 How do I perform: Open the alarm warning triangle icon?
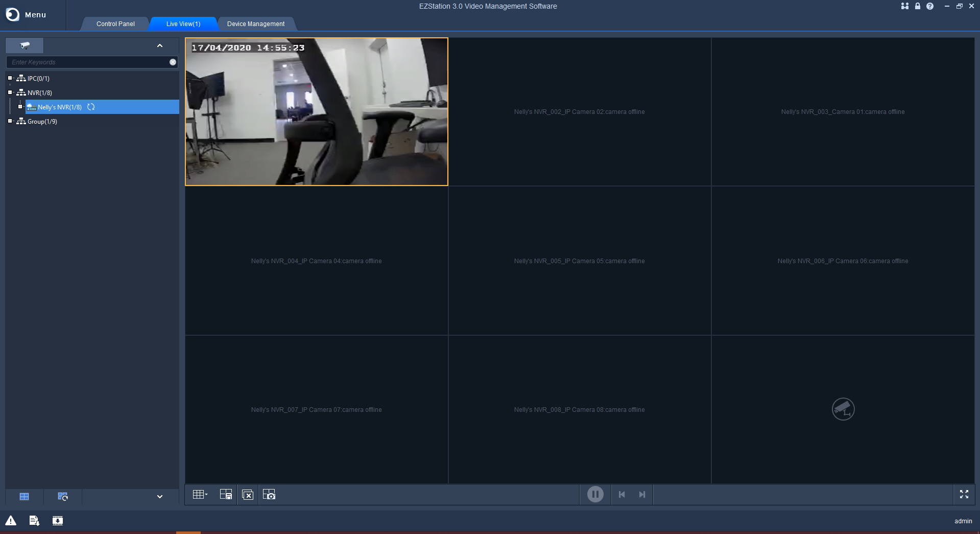coord(11,521)
